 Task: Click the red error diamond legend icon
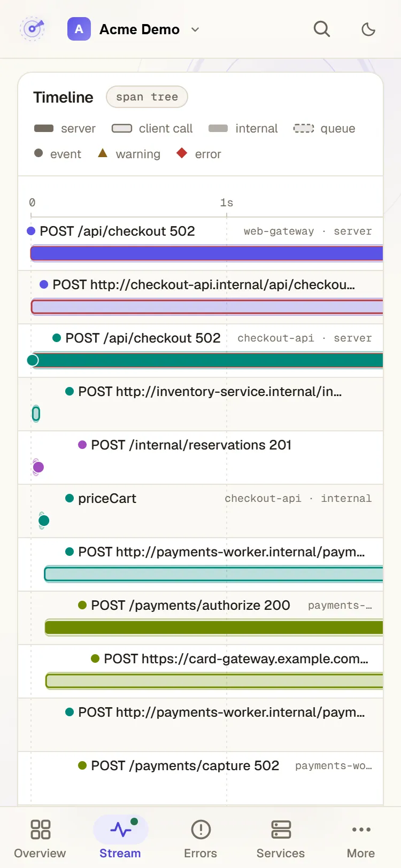[182, 153]
